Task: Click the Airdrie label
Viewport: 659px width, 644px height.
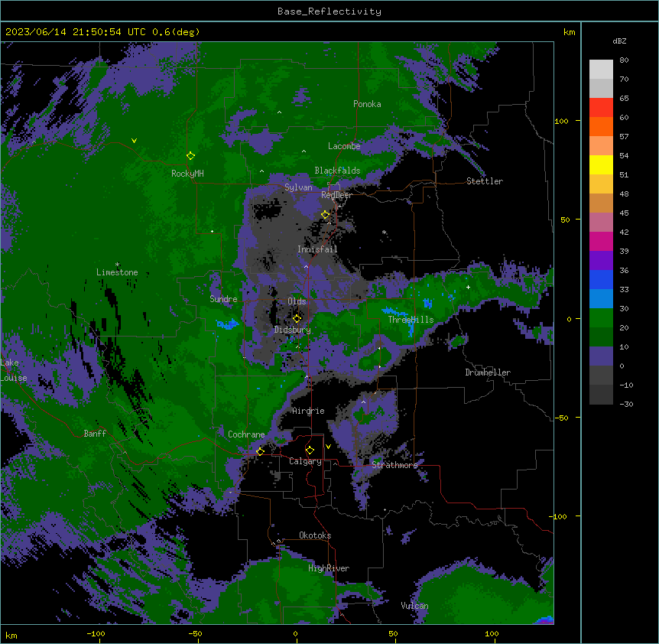Action: pos(309,411)
